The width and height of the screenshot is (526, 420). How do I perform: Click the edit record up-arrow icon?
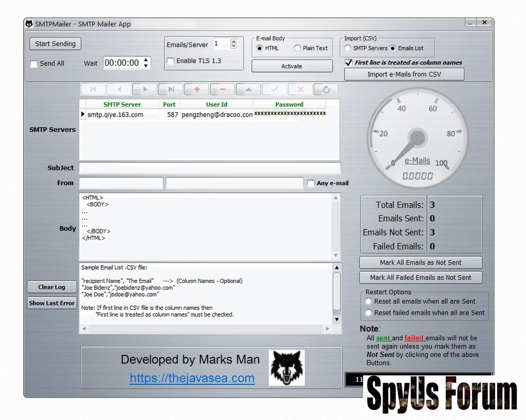coord(249,89)
